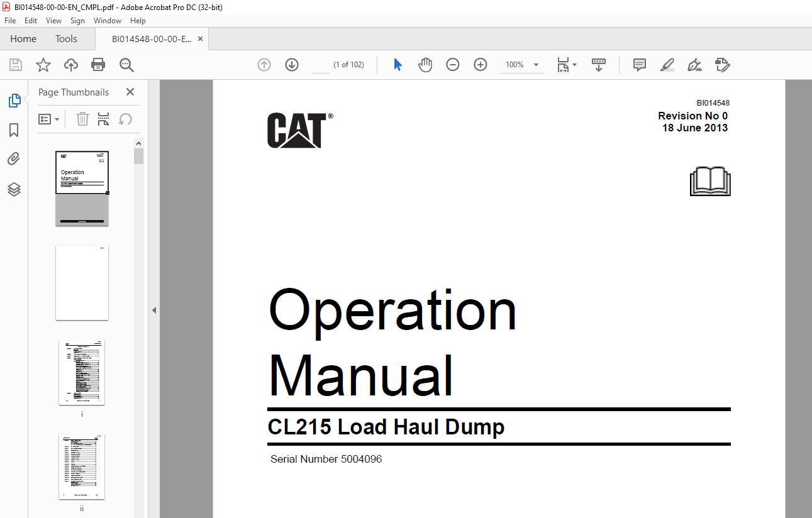This screenshot has width=812, height=518.
Task: Click "Serial Number 5004096" text
Action: (326, 459)
